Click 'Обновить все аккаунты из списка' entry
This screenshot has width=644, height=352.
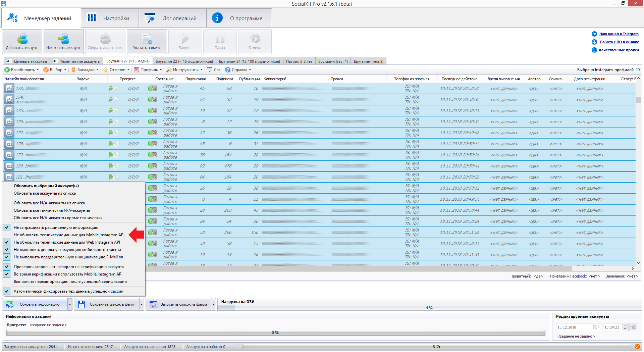(74, 193)
